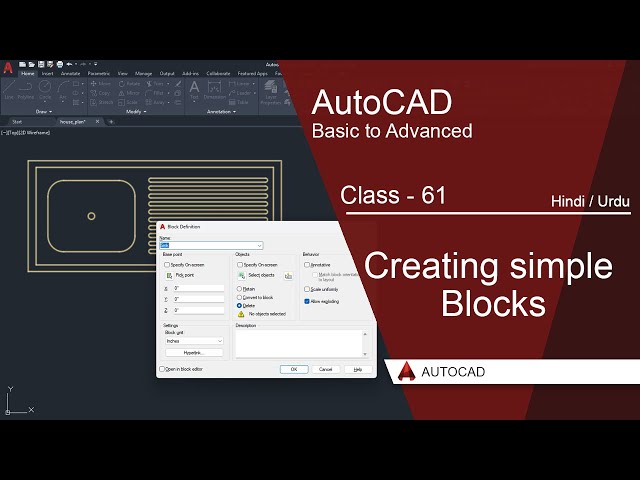Image resolution: width=640 pixels, height=480 pixels.
Task: Select the Copy tool in the Modify panel
Action: coord(100,93)
